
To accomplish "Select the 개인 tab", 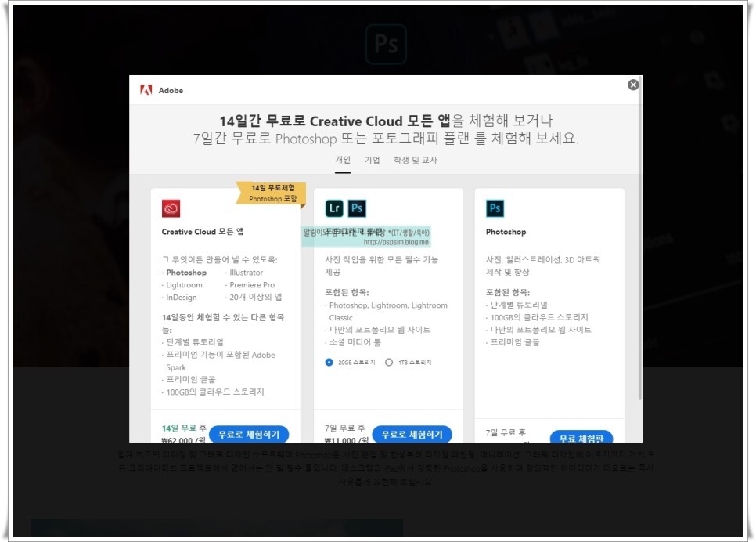I will [343, 160].
